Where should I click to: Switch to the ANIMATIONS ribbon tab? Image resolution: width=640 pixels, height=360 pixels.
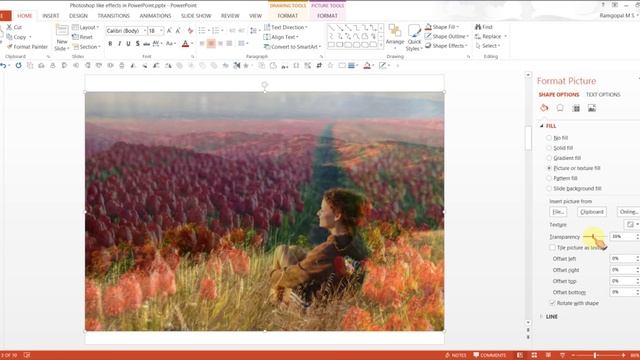156,16
